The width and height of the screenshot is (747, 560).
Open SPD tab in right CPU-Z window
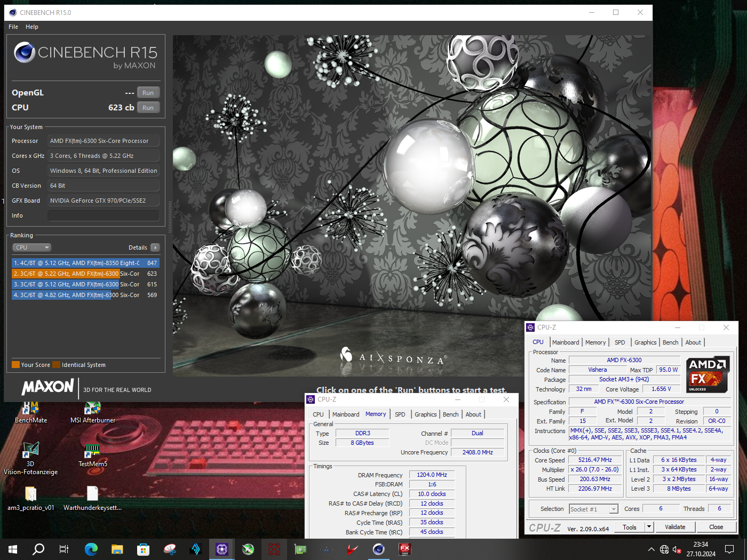[x=620, y=342]
